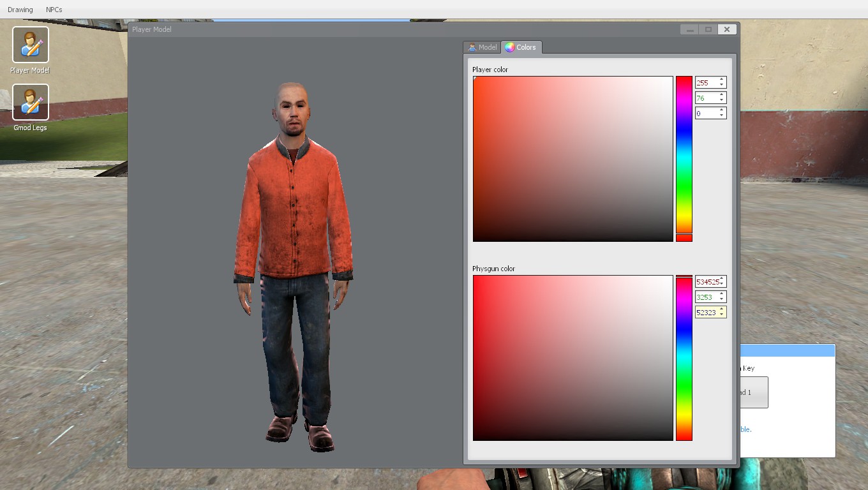Minimize the Player Model window
This screenshot has height=490, width=868.
tap(689, 29)
